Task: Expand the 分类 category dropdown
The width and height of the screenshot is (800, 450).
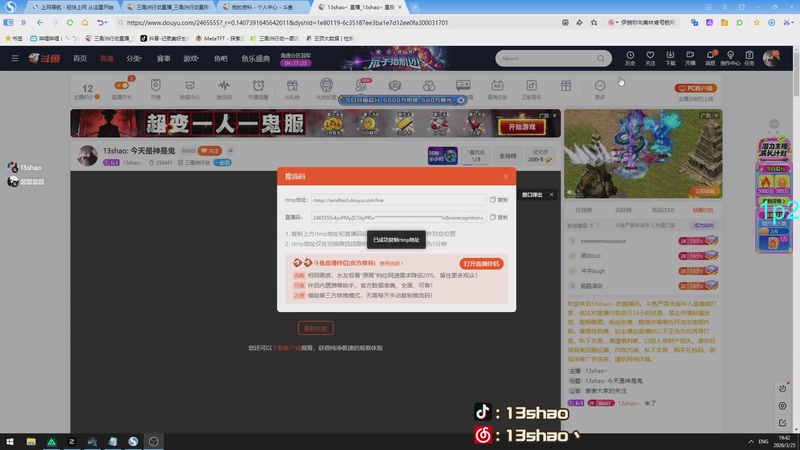Action: 134,59
